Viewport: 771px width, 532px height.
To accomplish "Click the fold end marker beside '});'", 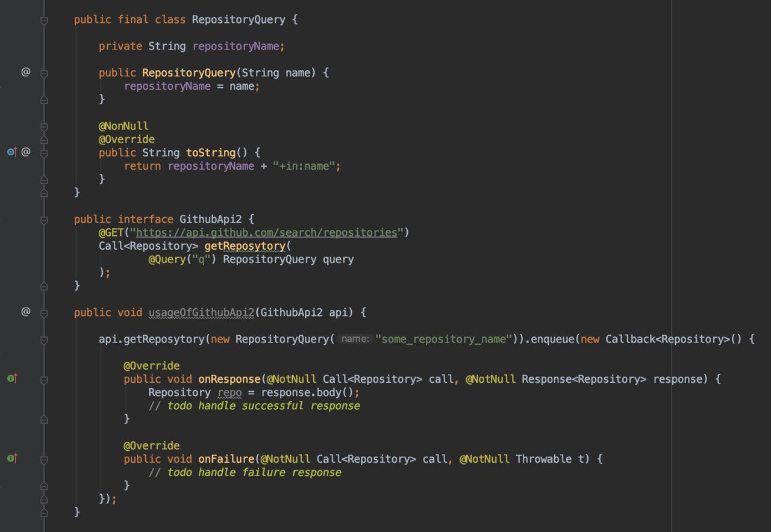I will coord(43,500).
